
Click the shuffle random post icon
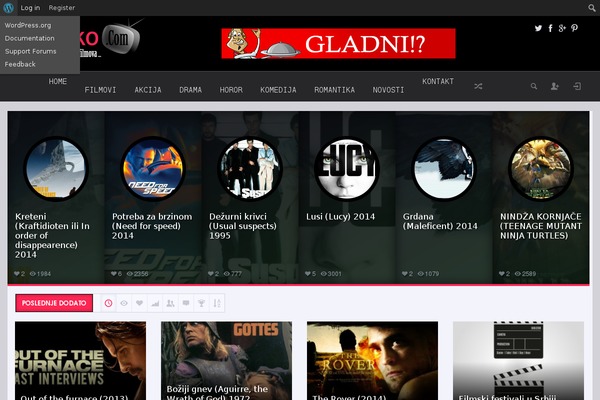point(478,87)
